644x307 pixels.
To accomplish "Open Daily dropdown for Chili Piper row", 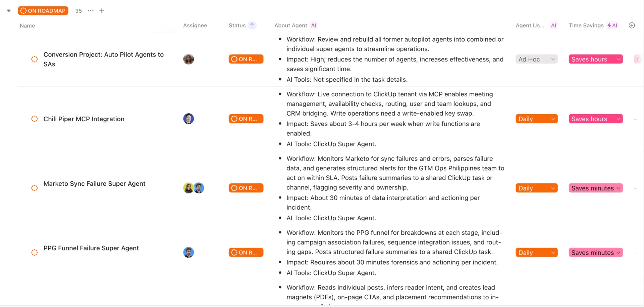I will click(537, 119).
